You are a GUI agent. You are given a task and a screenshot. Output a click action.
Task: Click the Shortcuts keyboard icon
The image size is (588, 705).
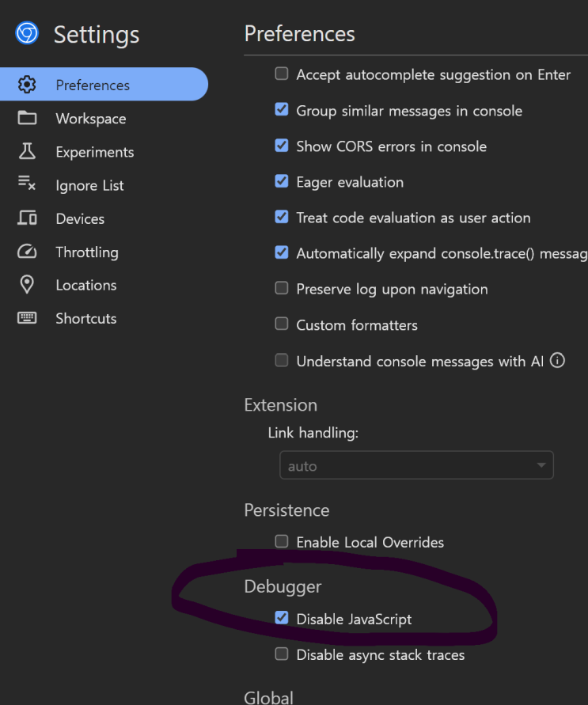click(27, 318)
